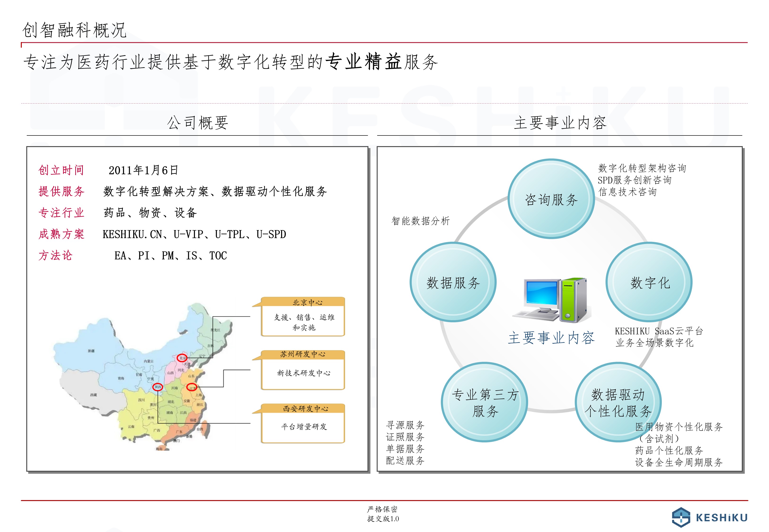Click the 主要事业内容 heading above right panel
The height and width of the screenshot is (532, 769).
click(560, 122)
